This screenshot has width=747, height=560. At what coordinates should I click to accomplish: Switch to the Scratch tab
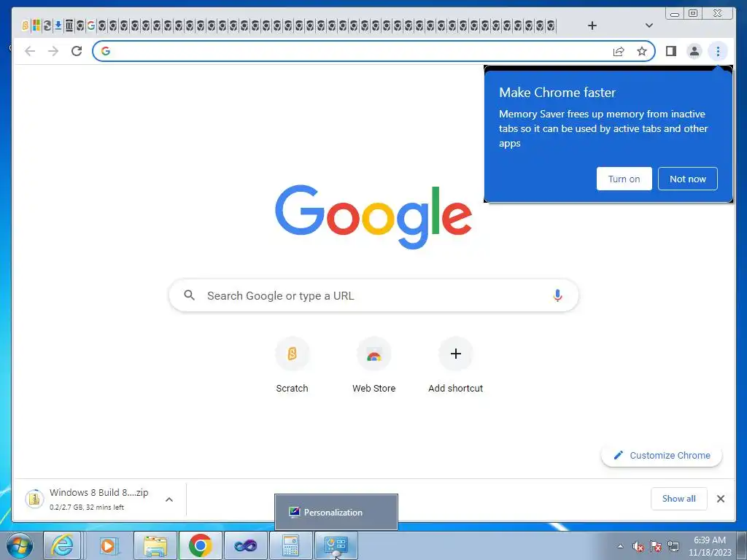pyautogui.click(x=26, y=26)
